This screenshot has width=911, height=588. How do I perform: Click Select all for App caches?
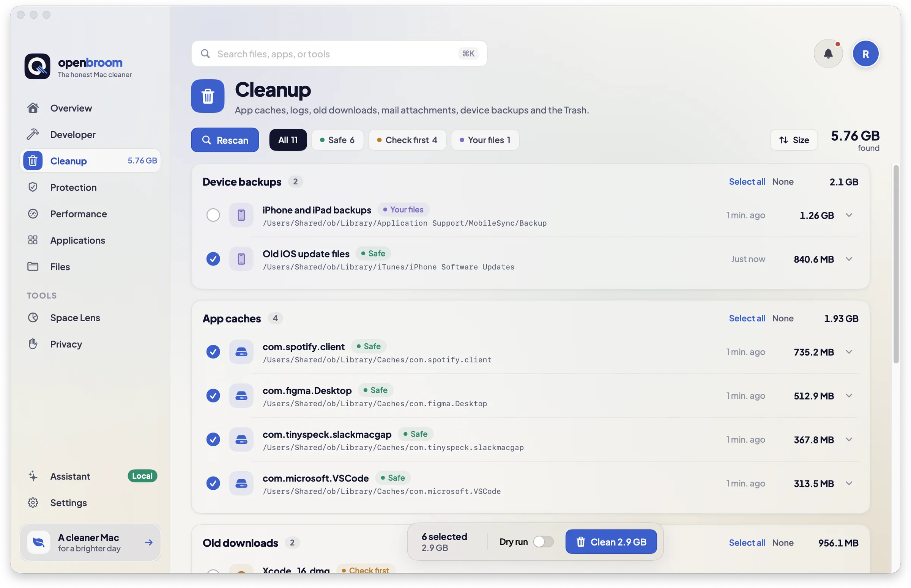coord(747,318)
